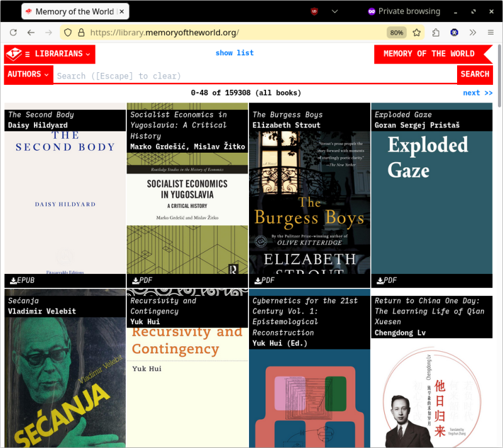Select the Memory of the World tab
The image size is (503, 448).
(x=74, y=11)
